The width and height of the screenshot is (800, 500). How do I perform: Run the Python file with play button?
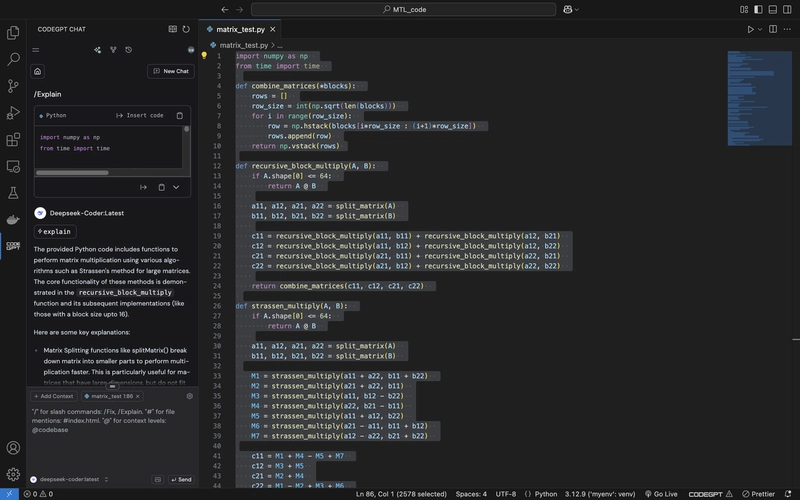click(751, 29)
